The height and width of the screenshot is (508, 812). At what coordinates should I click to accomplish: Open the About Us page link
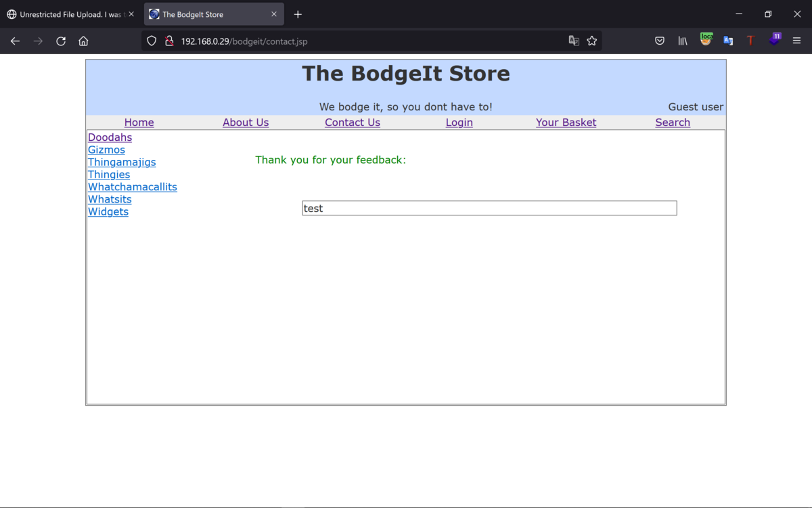point(246,123)
